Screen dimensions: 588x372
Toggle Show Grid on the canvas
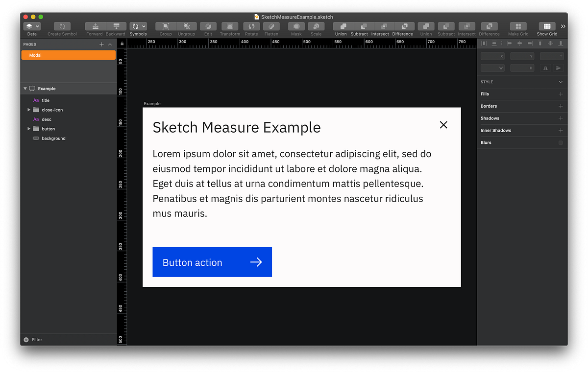[546, 27]
